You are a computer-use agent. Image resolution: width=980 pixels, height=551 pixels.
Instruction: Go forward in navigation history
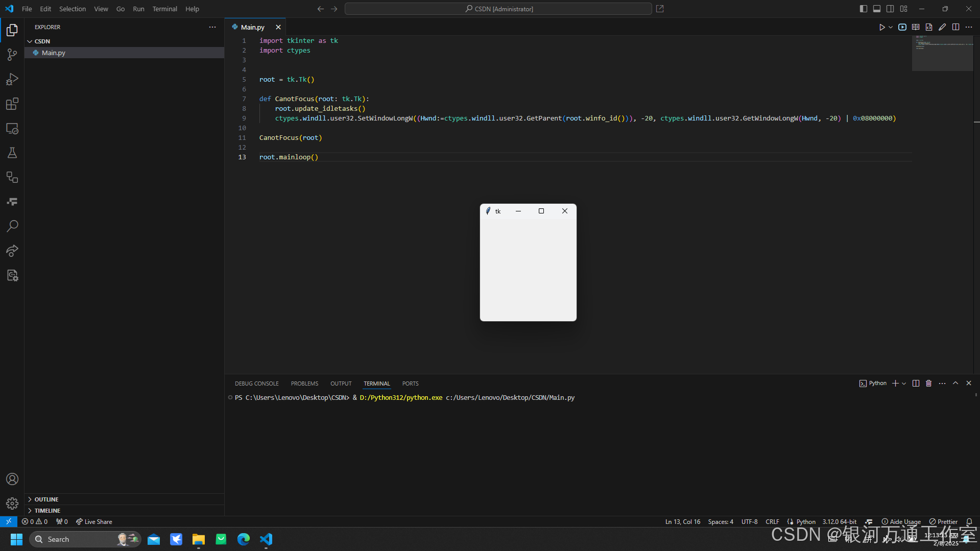pos(334,9)
